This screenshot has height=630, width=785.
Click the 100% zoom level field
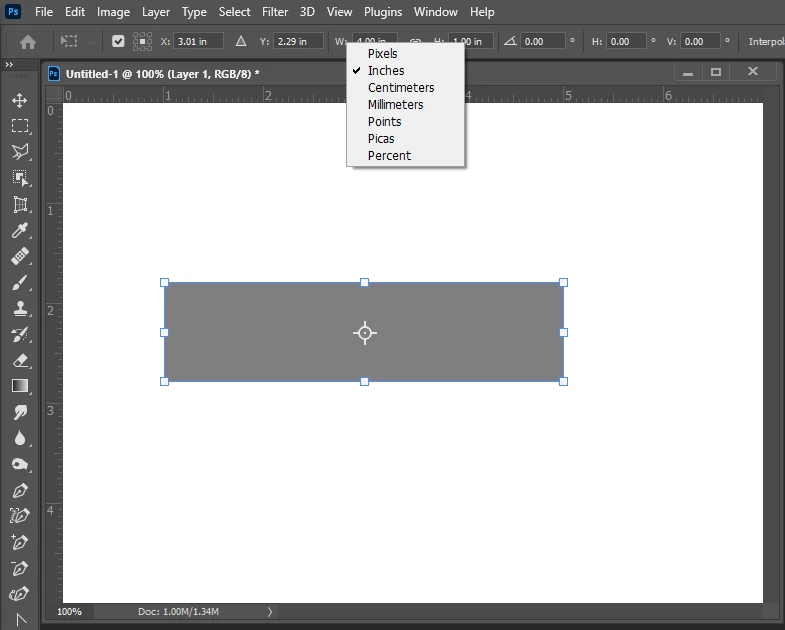click(69, 611)
